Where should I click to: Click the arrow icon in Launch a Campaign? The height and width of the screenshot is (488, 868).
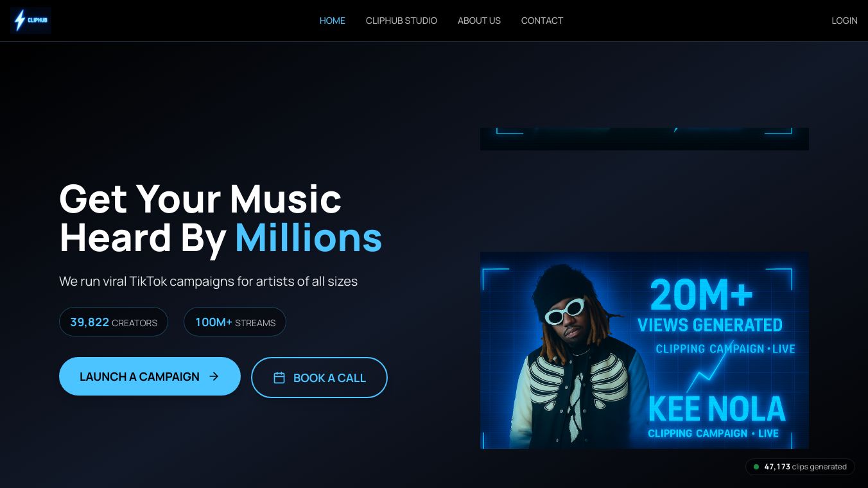214,376
